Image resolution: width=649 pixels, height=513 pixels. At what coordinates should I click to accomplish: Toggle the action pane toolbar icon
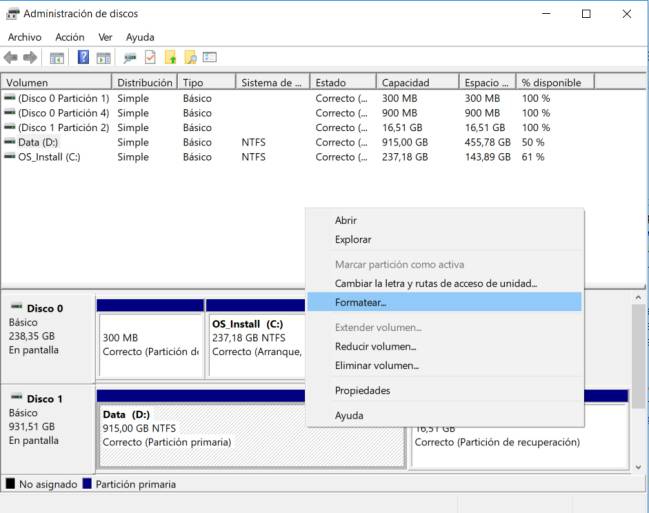103,58
